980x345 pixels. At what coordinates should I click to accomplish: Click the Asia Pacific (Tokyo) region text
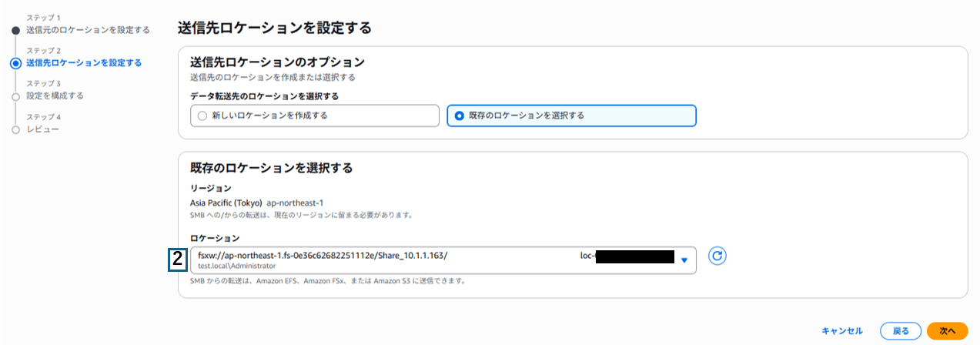[226, 203]
